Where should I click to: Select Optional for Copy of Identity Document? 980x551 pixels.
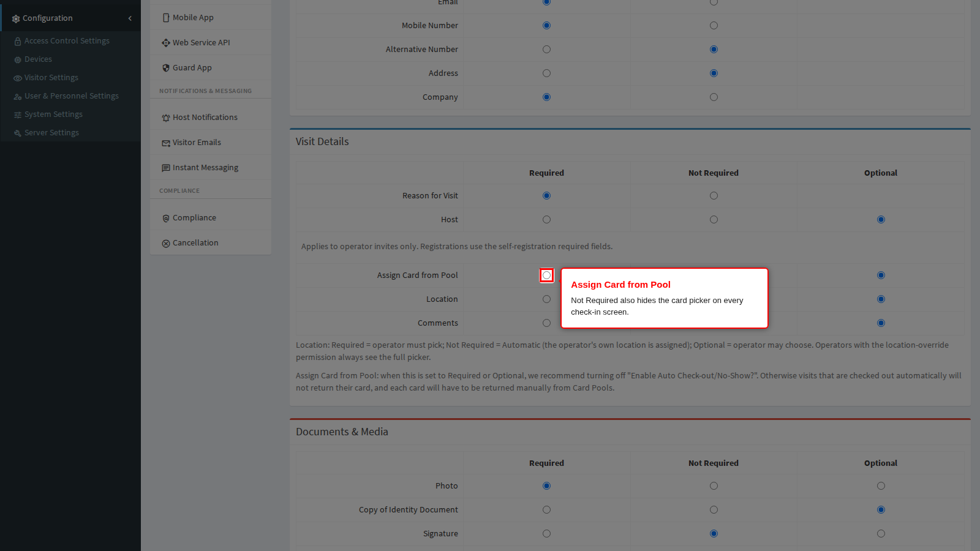881,510
